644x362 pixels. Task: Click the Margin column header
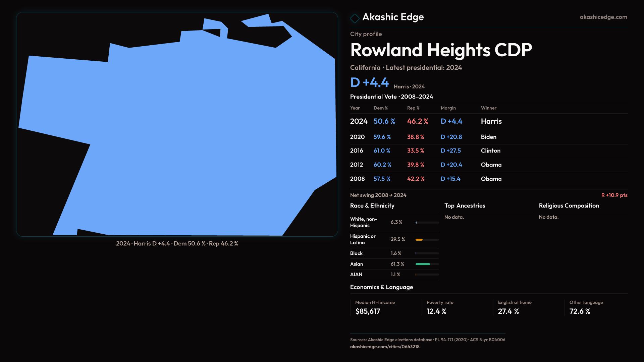448,108
